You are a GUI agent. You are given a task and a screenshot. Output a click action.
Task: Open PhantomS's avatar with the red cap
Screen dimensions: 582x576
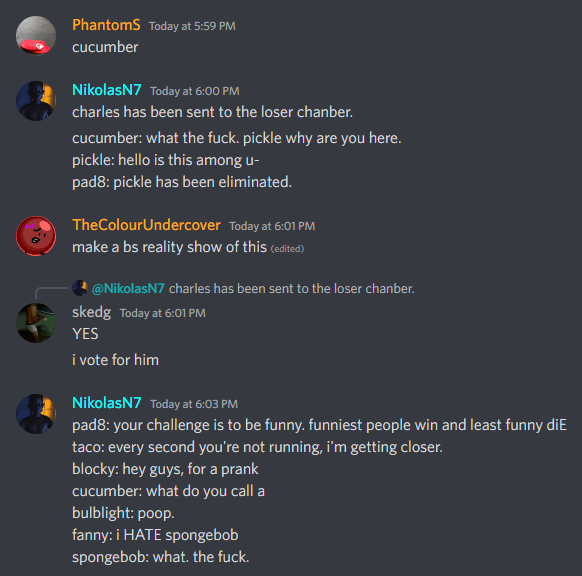pos(36,36)
